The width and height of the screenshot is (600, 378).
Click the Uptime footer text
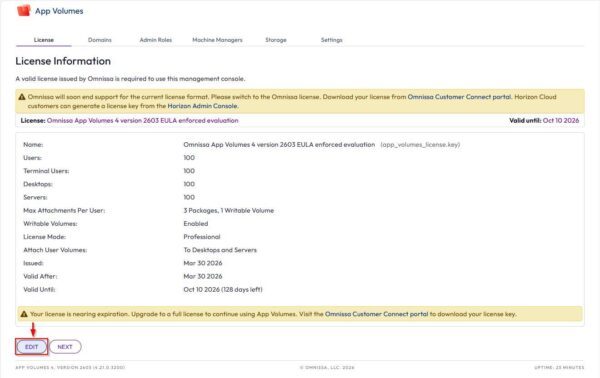pyautogui.click(x=559, y=368)
